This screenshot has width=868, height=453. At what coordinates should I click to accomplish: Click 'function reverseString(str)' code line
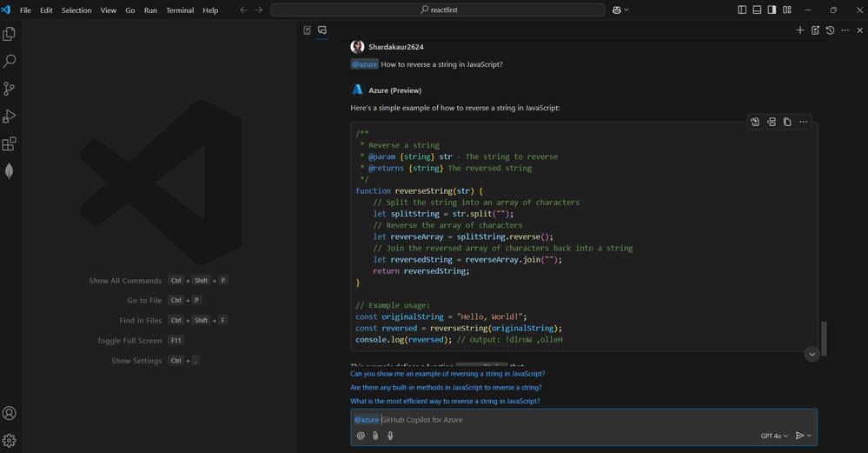point(419,191)
